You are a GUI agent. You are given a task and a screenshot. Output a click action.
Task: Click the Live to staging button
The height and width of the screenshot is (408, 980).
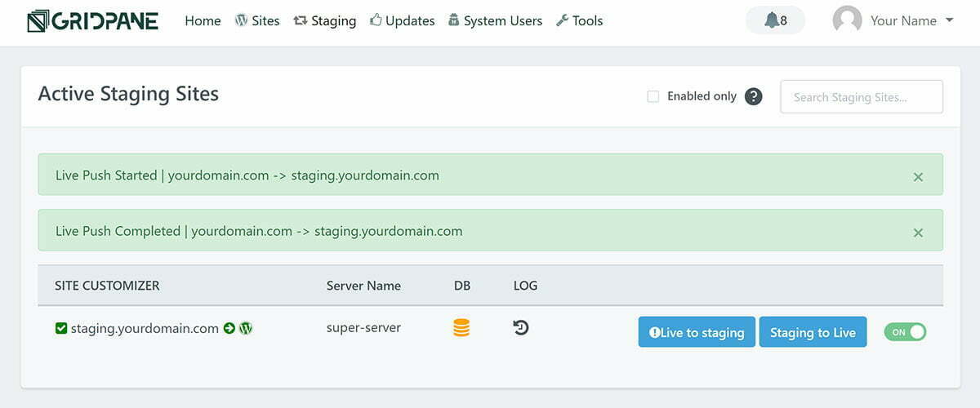tap(697, 332)
